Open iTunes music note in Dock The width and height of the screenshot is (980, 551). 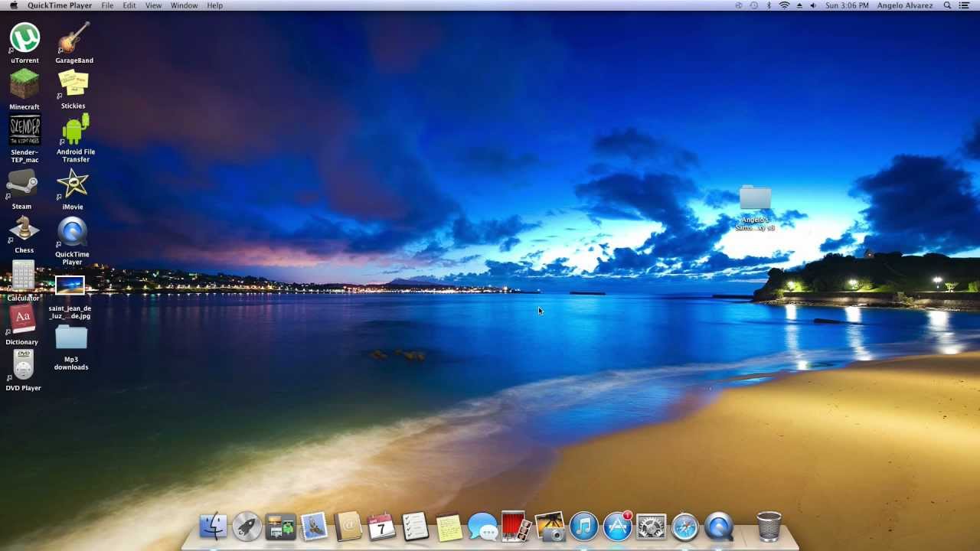point(583,527)
